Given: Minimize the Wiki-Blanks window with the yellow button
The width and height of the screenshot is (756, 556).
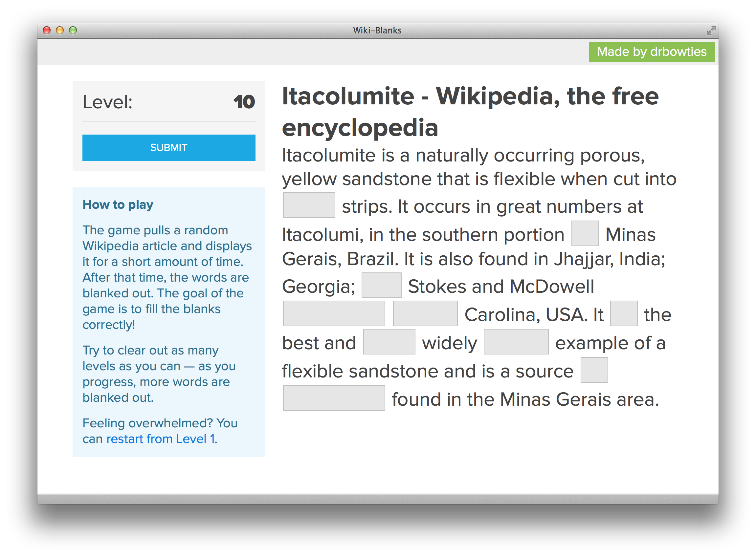Looking at the screenshot, I should 60,30.
